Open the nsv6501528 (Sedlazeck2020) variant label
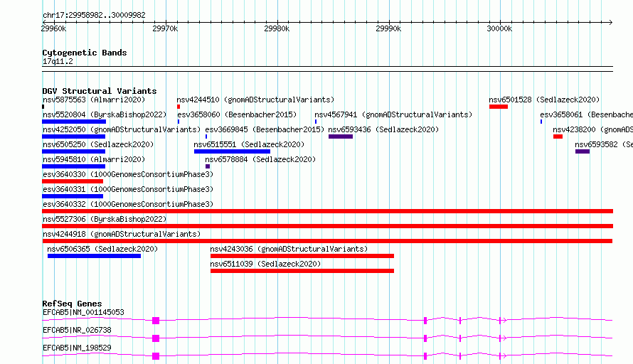 (544, 100)
